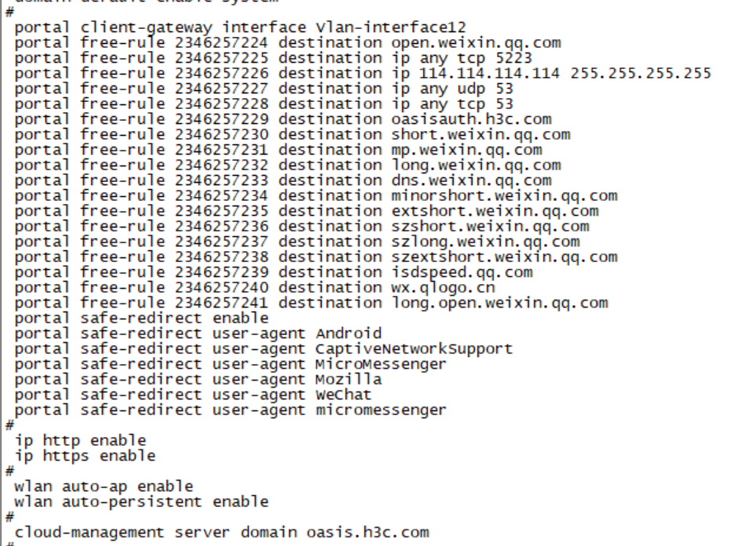Click the Mozilla user-agent word

pos(349,380)
